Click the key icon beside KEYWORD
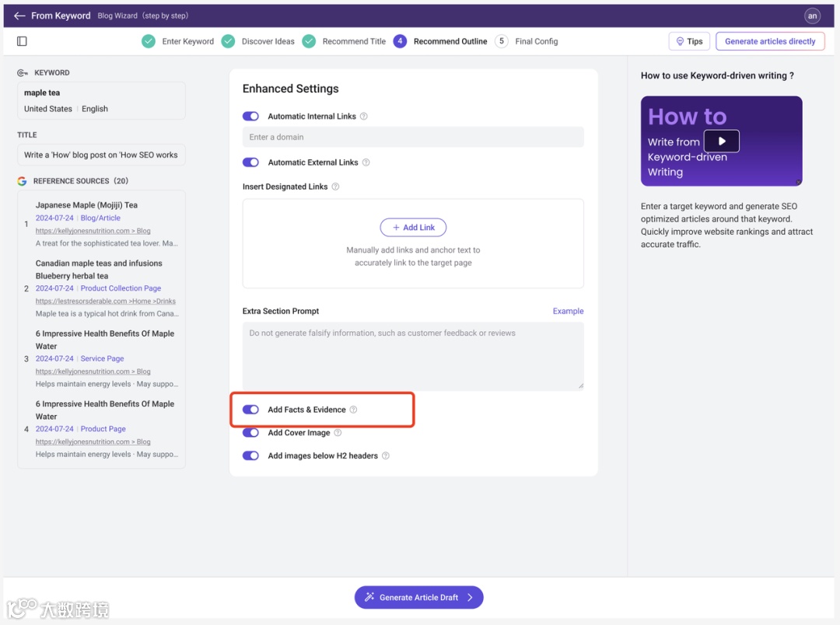This screenshot has width=840, height=625. click(x=23, y=73)
